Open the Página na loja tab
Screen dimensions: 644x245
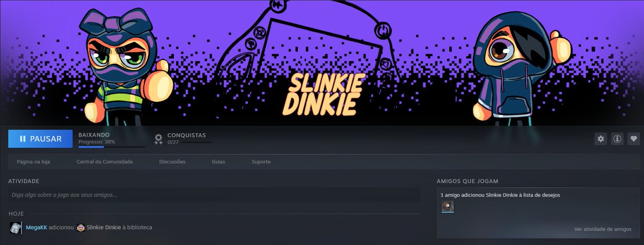tap(33, 161)
